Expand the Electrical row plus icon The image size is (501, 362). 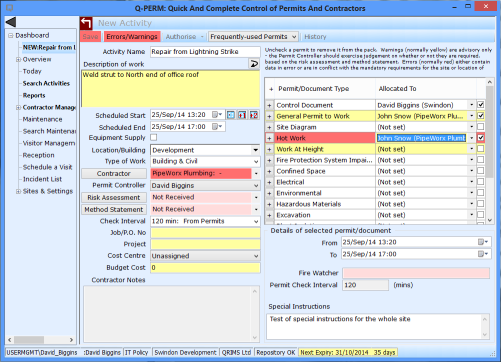coord(269,182)
